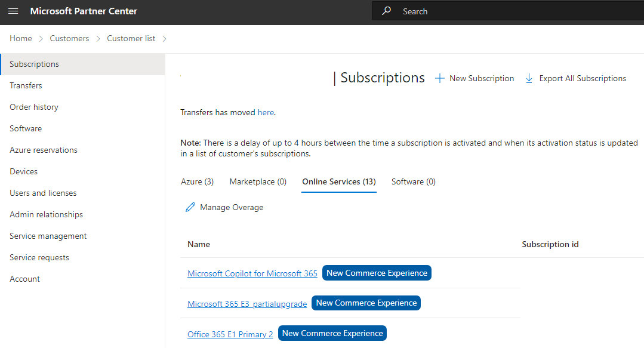The height and width of the screenshot is (348, 644).
Task: Switch to Azure (3) tab
Action: pos(197,181)
